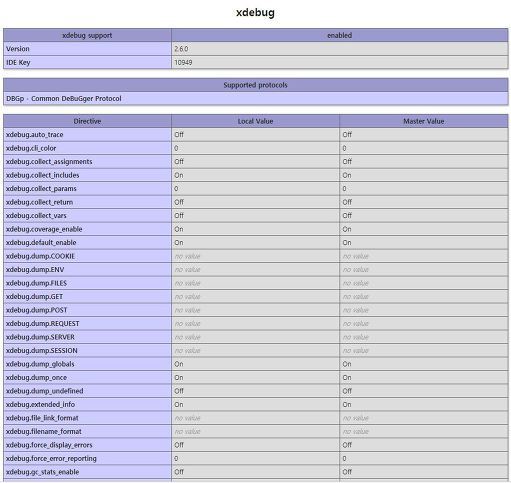Select the xdebug.extended_info directive
Image resolution: width=511 pixels, height=483 pixels.
tap(40, 405)
